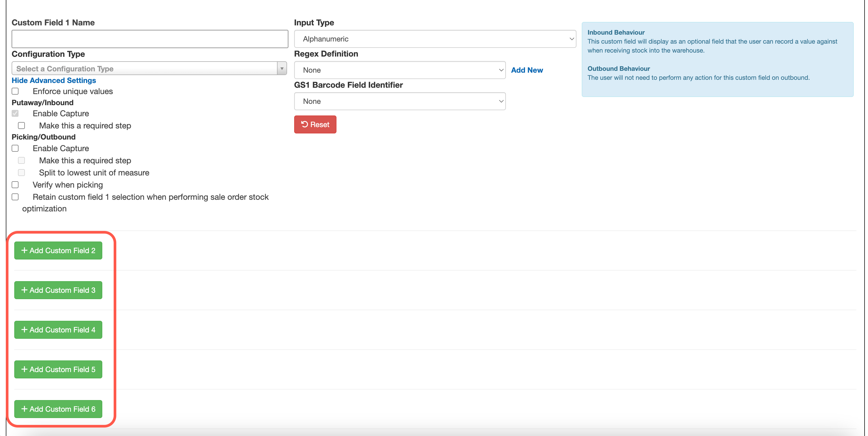Open the Regex Definition dropdown
This screenshot has width=868, height=436.
coord(400,70)
